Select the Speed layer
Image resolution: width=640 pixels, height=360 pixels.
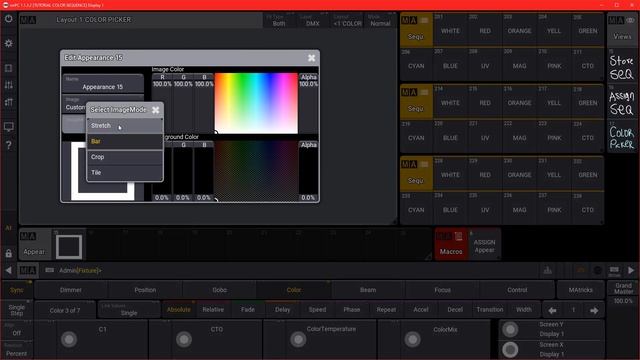317,310
